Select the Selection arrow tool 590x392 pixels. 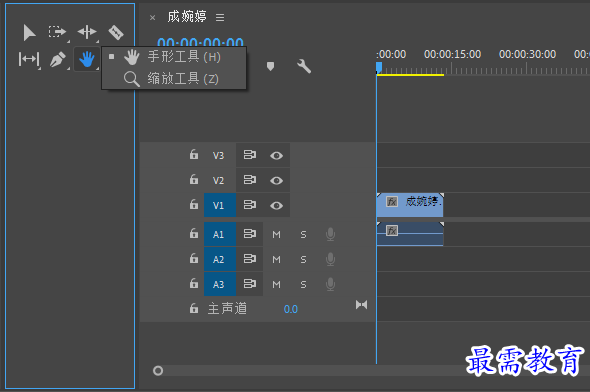[x=29, y=32]
